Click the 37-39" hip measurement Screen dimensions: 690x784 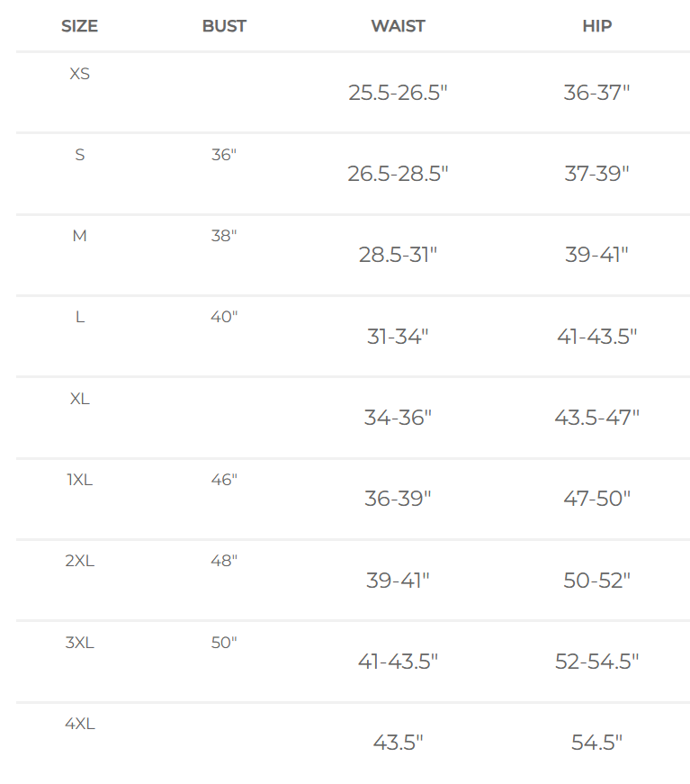pyautogui.click(x=596, y=174)
